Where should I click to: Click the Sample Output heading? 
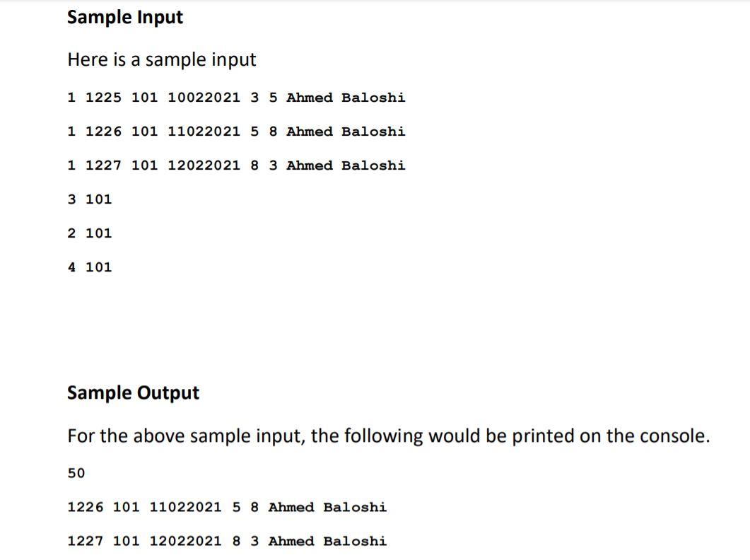pyautogui.click(x=133, y=393)
